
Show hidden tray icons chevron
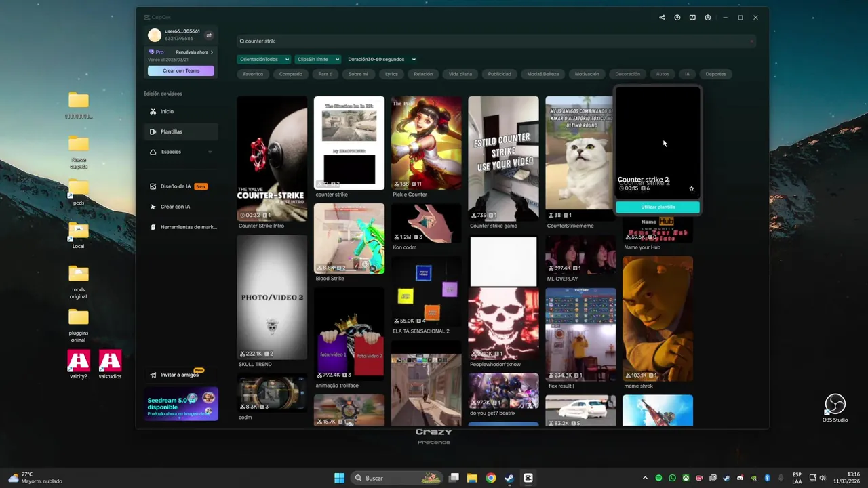coord(645,478)
